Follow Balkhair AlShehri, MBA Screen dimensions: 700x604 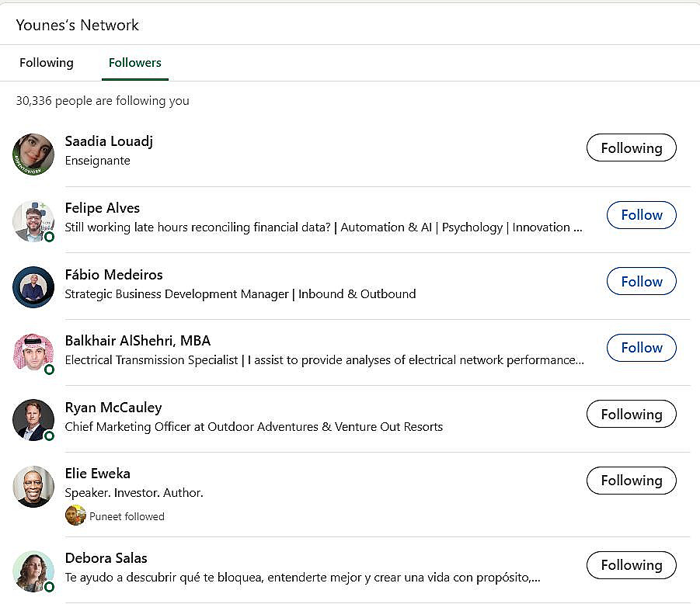pyautogui.click(x=641, y=348)
